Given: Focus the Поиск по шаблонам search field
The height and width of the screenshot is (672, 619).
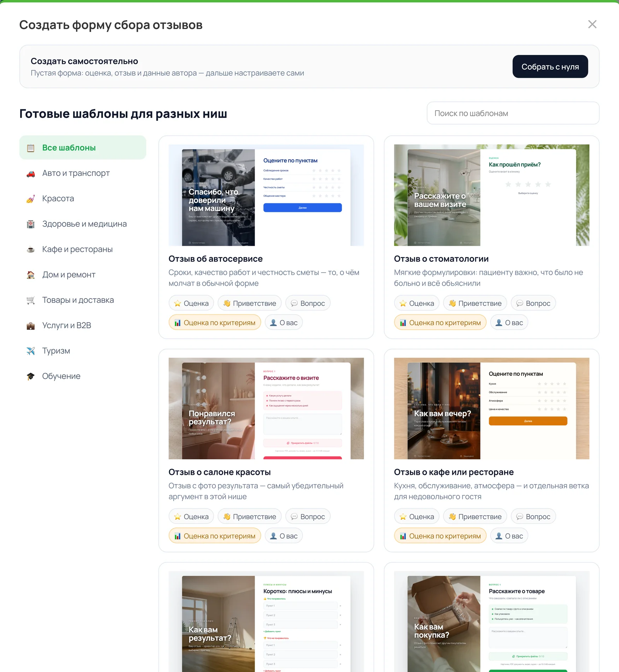Looking at the screenshot, I should click(x=513, y=113).
